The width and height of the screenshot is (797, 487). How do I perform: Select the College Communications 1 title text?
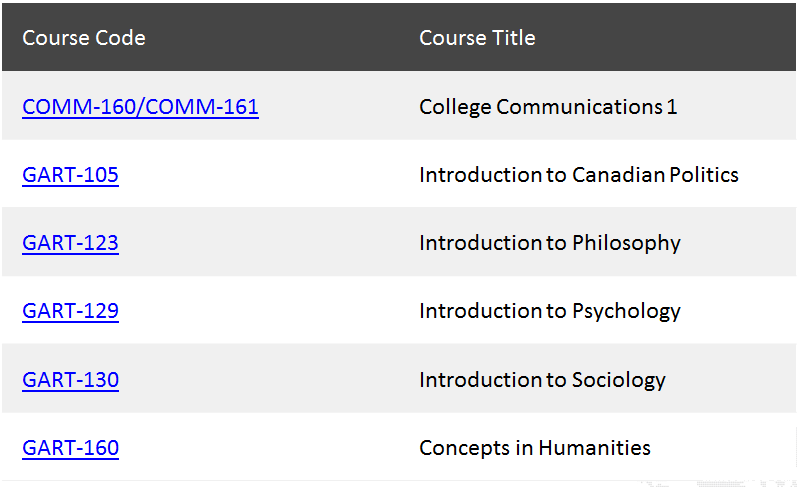point(548,107)
